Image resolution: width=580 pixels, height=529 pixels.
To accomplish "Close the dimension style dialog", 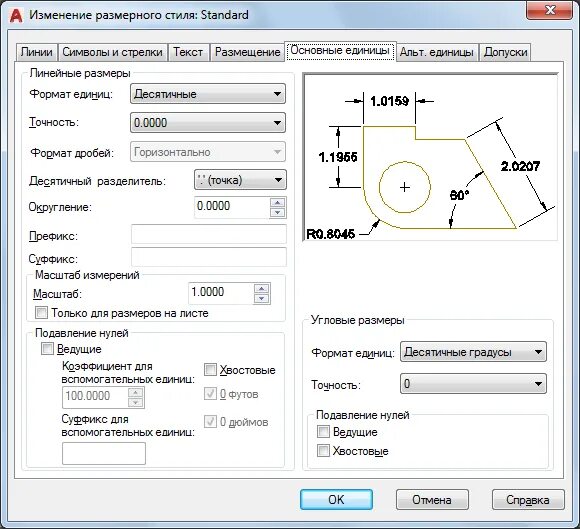I will click(x=550, y=11).
